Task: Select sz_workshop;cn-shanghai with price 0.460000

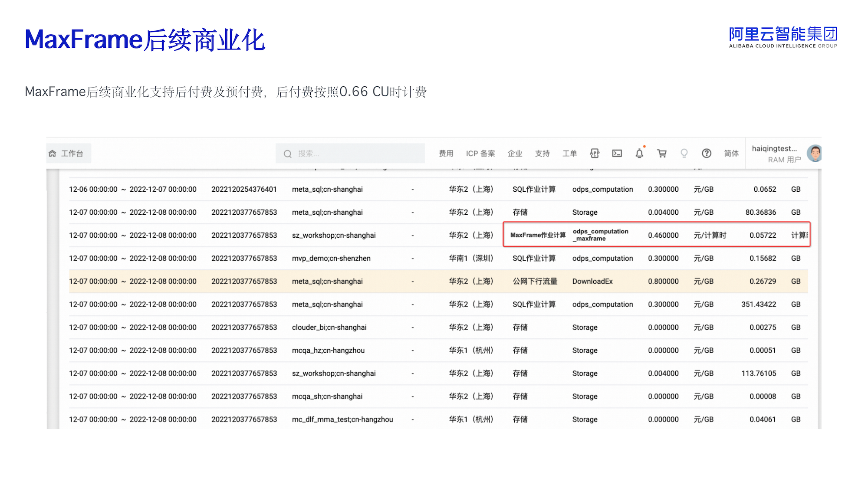Action: point(334,235)
